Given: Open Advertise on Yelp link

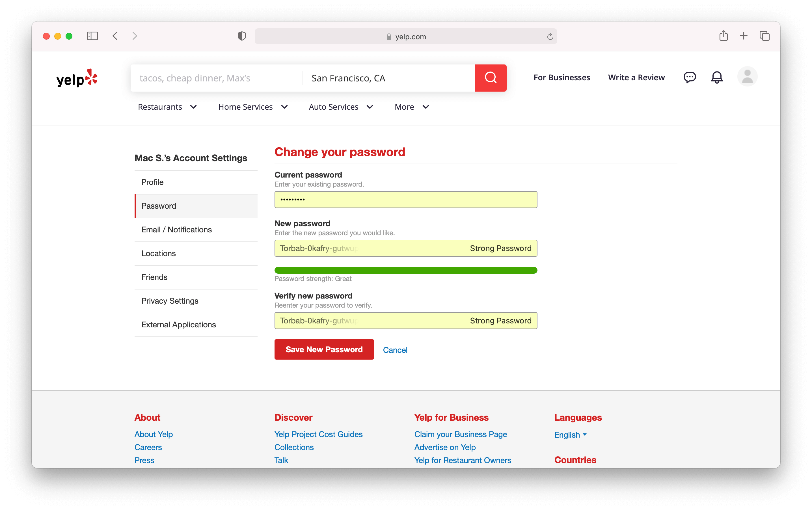Looking at the screenshot, I should tap(445, 447).
